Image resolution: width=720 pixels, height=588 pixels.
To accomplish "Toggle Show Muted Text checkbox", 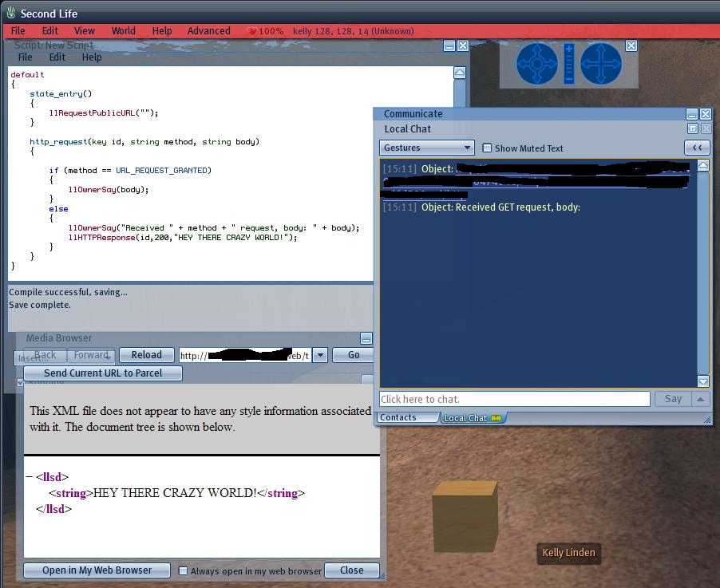I will (x=487, y=148).
